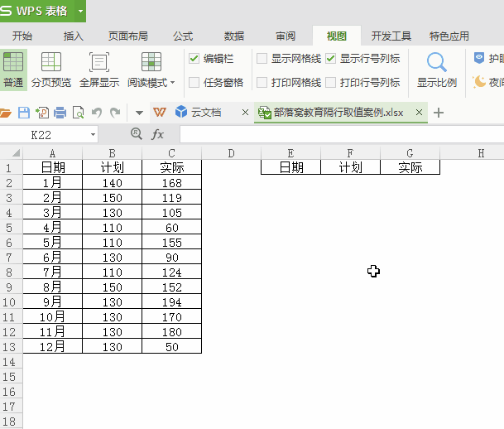The height and width of the screenshot is (429, 504).
Task: Open the Name Box dropdown arrow
Action: point(93,134)
